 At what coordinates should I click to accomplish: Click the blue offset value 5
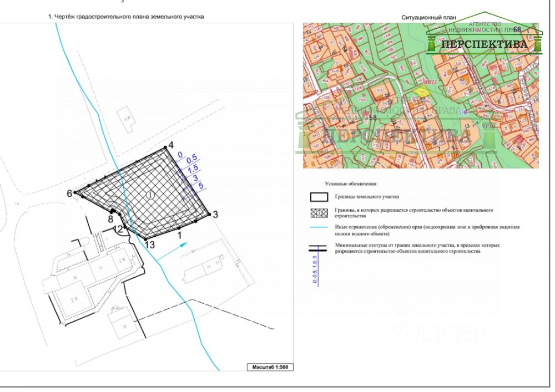click(x=201, y=186)
